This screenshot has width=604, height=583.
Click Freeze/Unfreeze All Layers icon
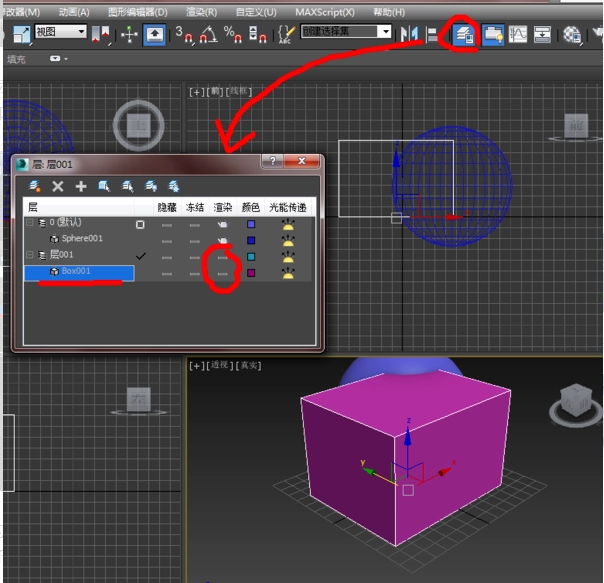click(174, 186)
